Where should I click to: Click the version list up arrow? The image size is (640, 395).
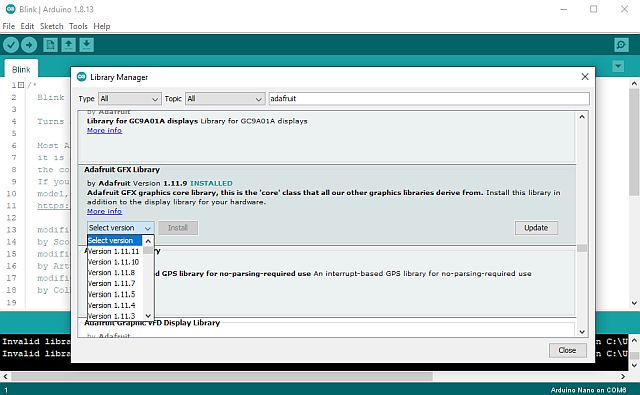tap(148, 241)
